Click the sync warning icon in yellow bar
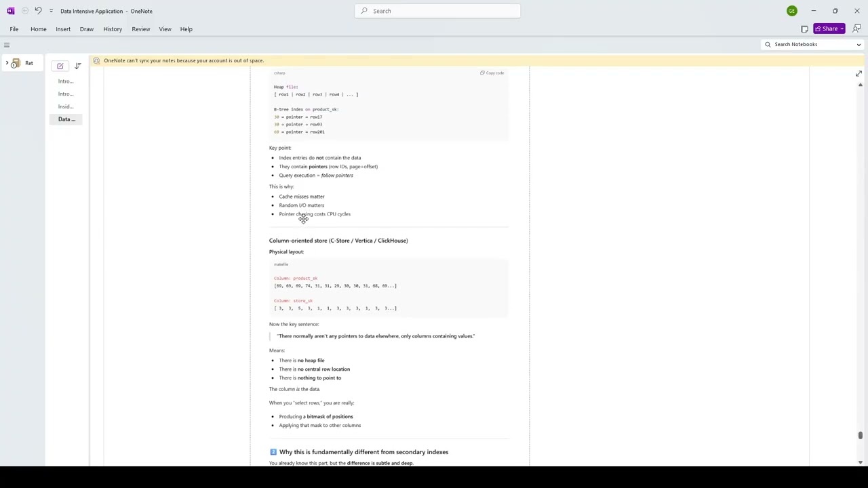The height and width of the screenshot is (488, 868). [96, 60]
